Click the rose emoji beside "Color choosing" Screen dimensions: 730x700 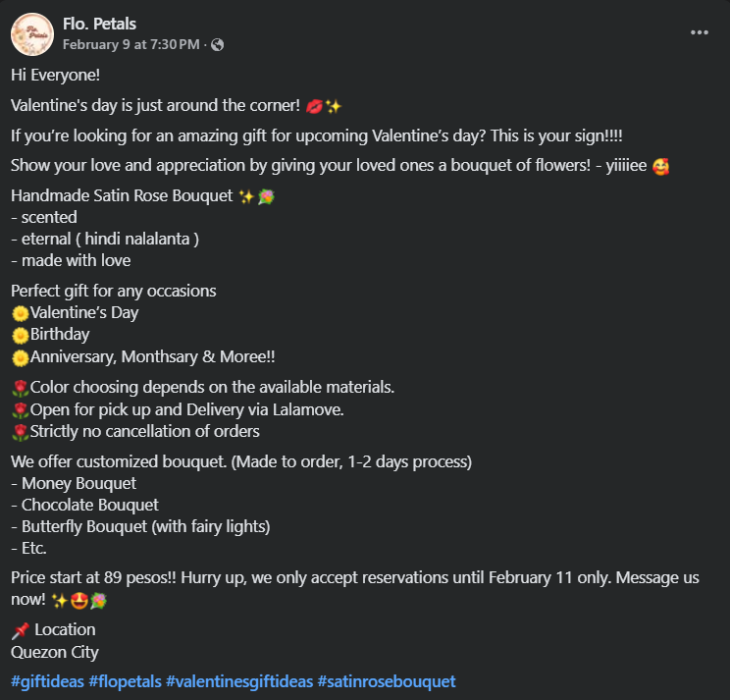coord(20,387)
